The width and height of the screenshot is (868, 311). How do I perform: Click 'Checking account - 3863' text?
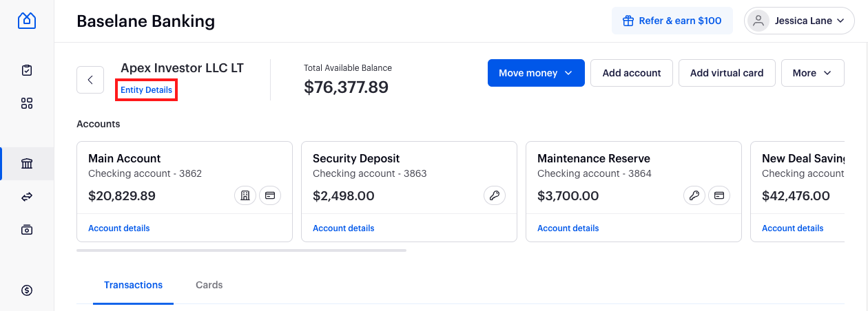[x=370, y=173]
